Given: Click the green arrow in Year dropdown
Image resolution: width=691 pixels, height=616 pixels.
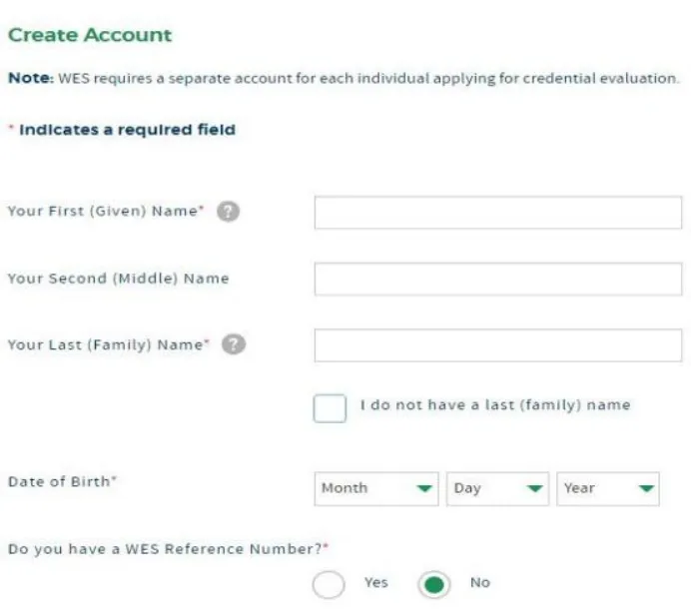Looking at the screenshot, I should (646, 488).
